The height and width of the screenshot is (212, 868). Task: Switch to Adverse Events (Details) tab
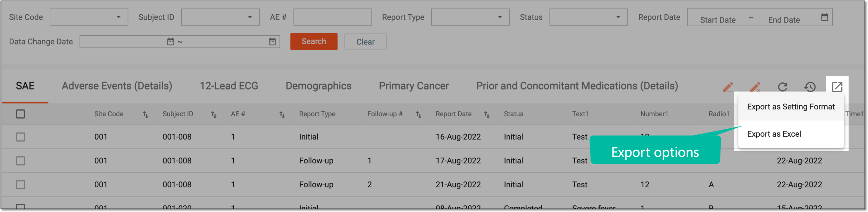pos(117,86)
